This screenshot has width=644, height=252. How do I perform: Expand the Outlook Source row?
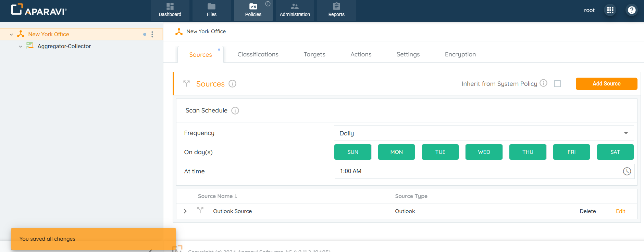(x=185, y=211)
